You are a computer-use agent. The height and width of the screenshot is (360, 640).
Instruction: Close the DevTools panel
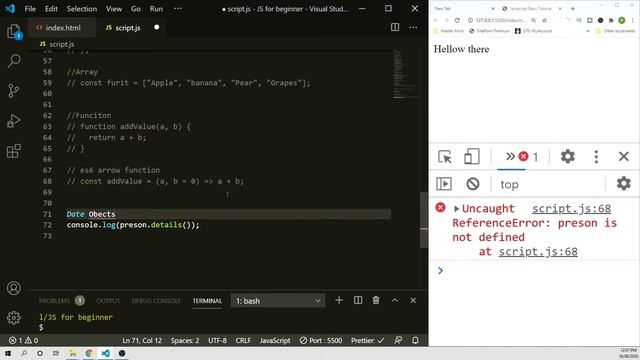[623, 156]
